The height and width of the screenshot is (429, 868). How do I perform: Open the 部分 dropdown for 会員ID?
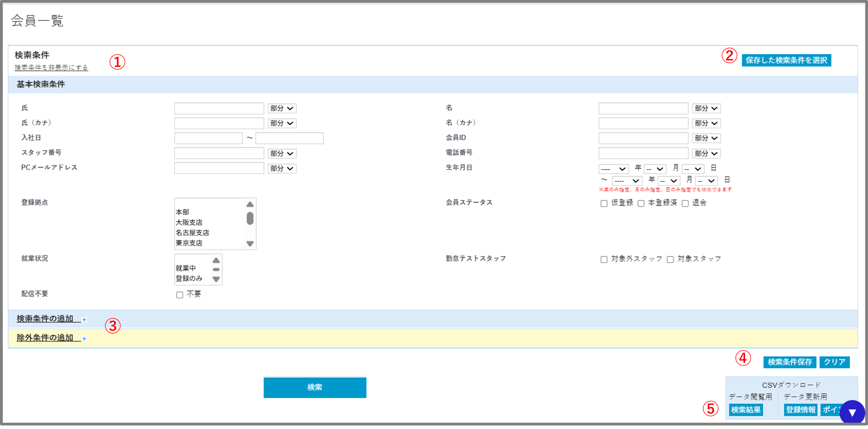pos(706,138)
